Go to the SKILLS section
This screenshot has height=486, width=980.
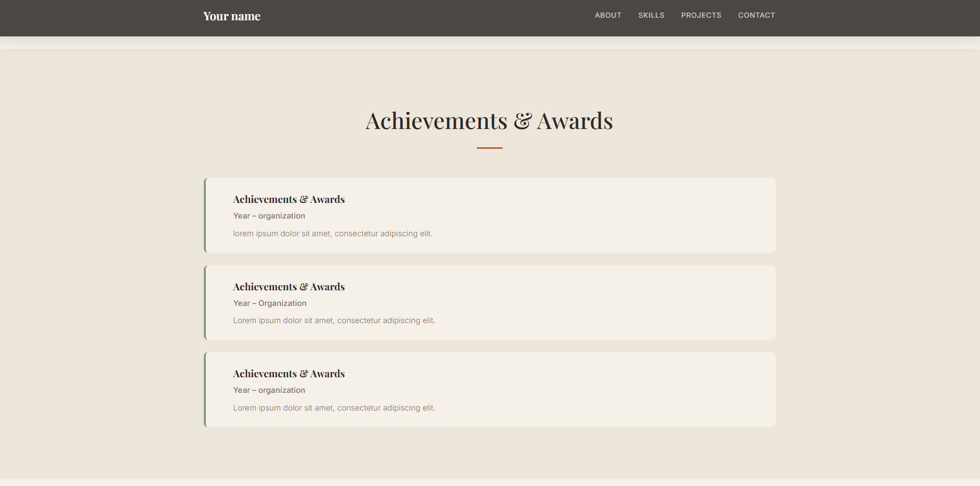(x=651, y=16)
